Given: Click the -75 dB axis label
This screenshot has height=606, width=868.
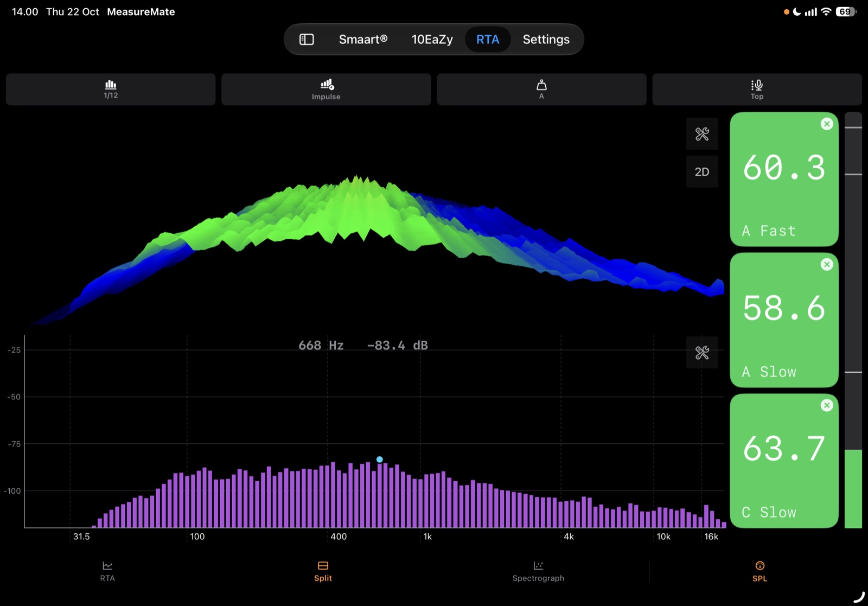Looking at the screenshot, I should [x=14, y=444].
